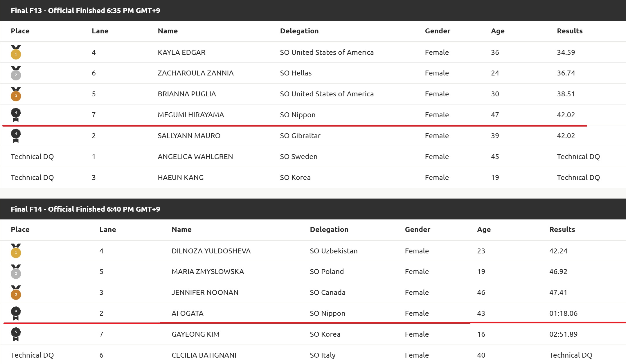Click the silver medal icon for Maria Zmyslowska
This screenshot has height=364, width=626.
(x=16, y=272)
